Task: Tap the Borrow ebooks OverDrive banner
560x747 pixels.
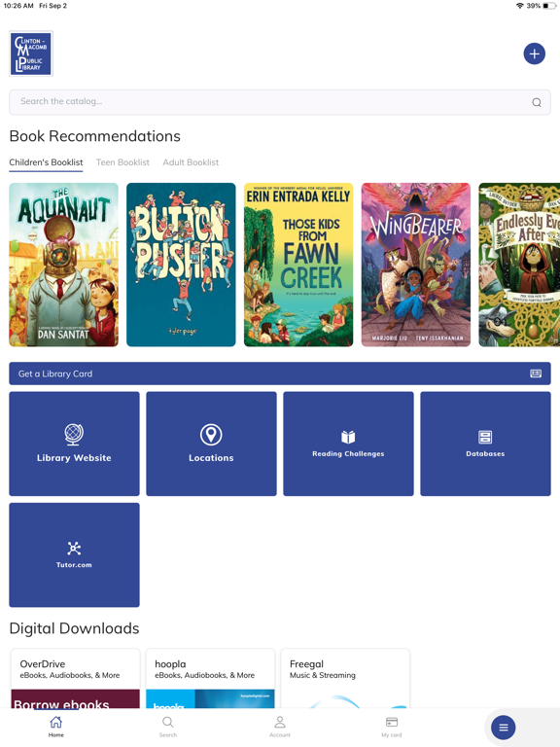Action: point(76,699)
